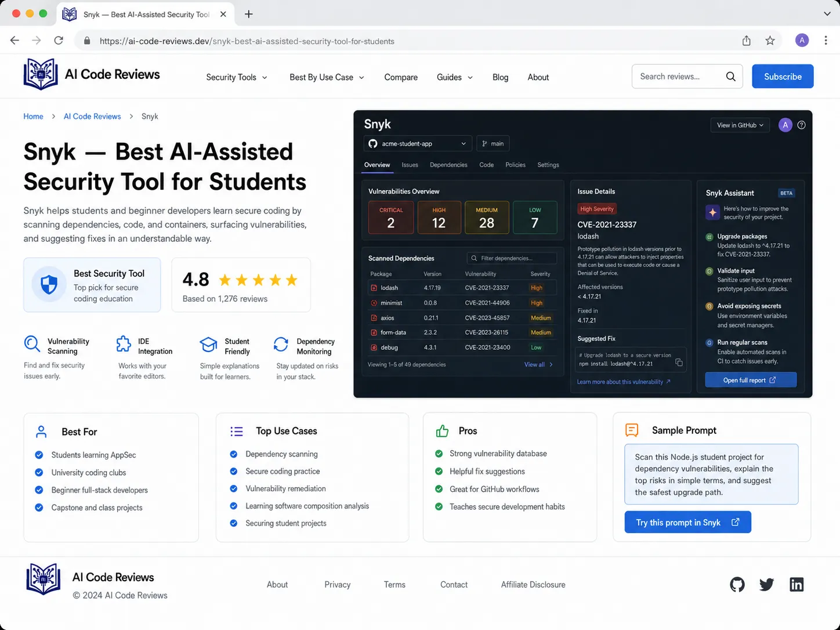This screenshot has height=630, width=840.
Task: Open new browser tab
Action: coord(248,14)
